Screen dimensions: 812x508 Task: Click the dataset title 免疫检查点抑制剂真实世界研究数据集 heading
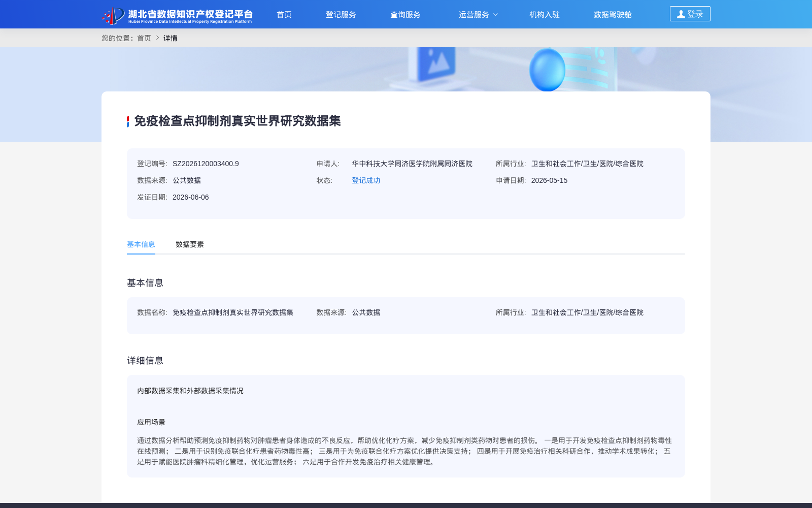pos(237,121)
